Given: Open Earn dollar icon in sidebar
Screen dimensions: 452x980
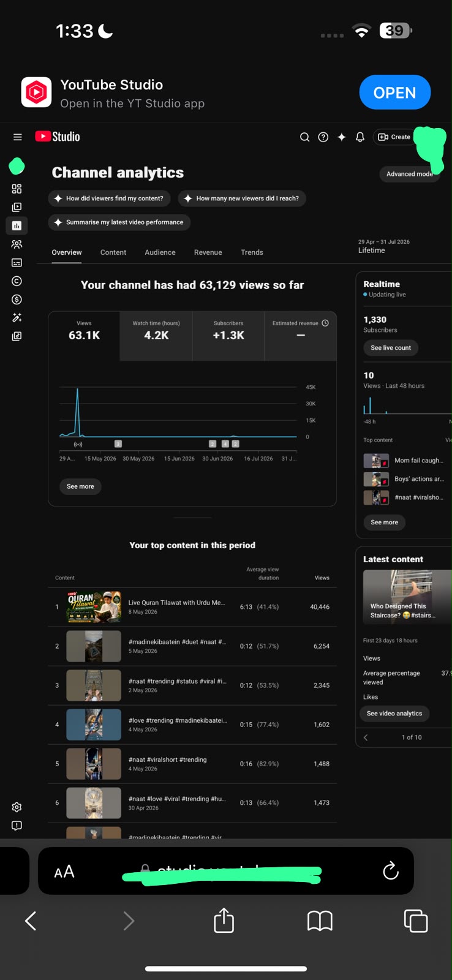Looking at the screenshot, I should point(17,299).
